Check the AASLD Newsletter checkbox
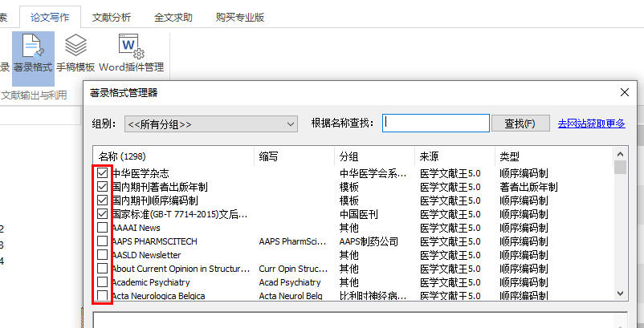Image resolution: width=644 pixels, height=328 pixels. [x=102, y=254]
